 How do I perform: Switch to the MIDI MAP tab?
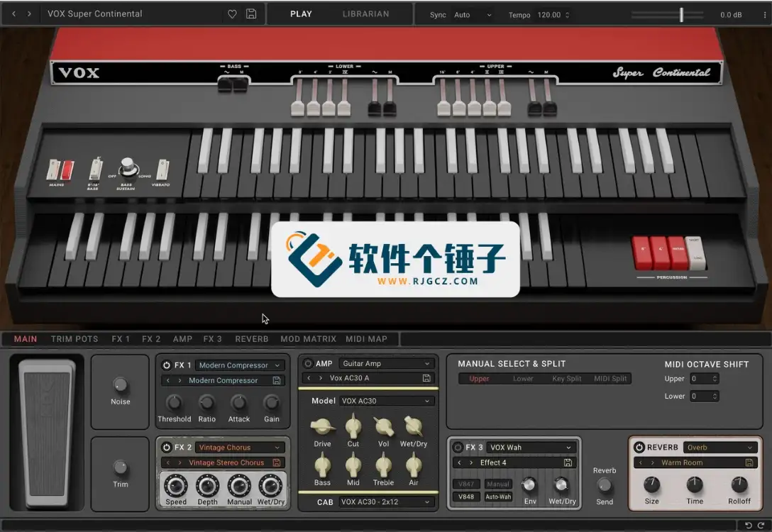[366, 339]
